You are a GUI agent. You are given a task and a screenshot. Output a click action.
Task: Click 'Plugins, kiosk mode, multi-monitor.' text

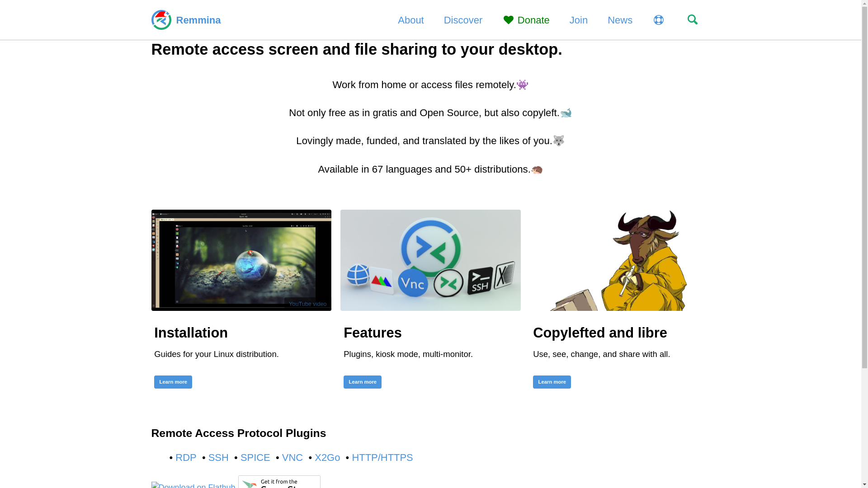pos(408,354)
